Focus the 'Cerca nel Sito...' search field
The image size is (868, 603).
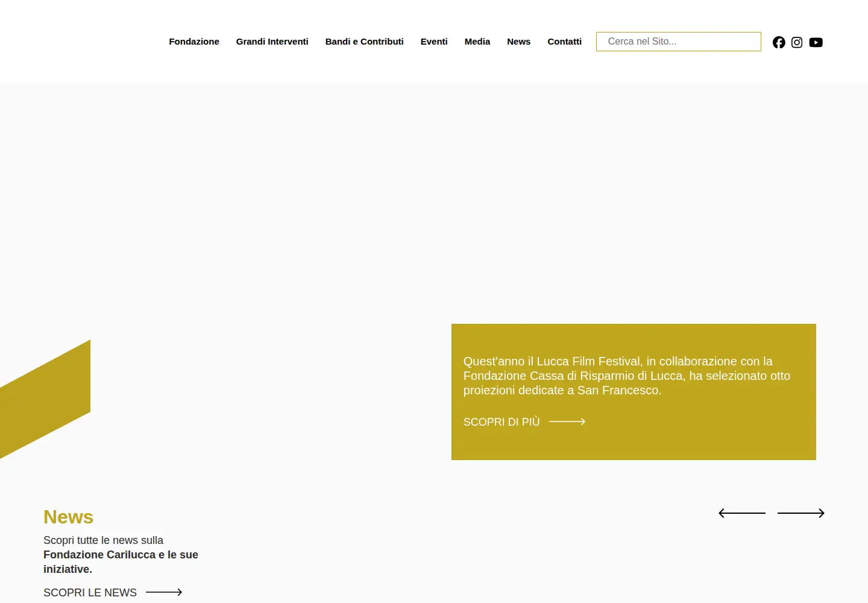pyautogui.click(x=679, y=42)
